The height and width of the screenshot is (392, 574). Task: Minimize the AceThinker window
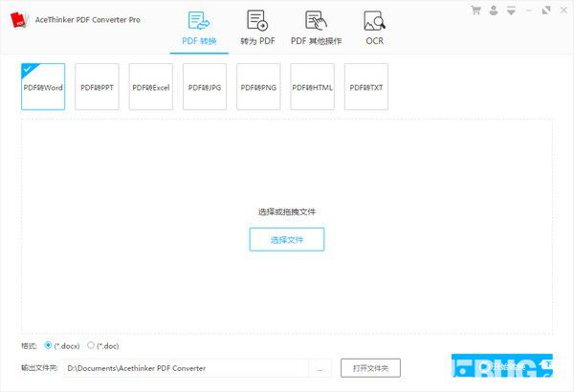529,11
